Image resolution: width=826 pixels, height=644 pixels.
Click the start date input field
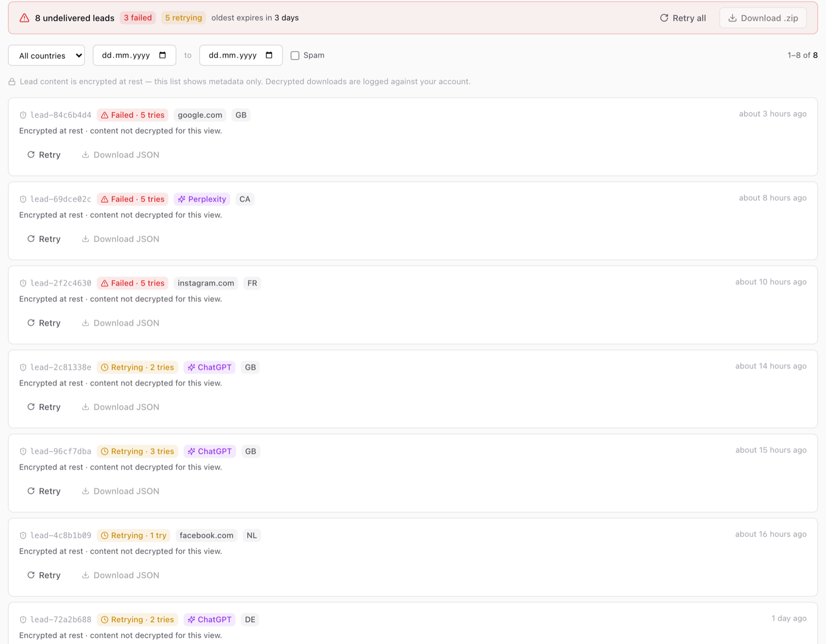click(134, 55)
